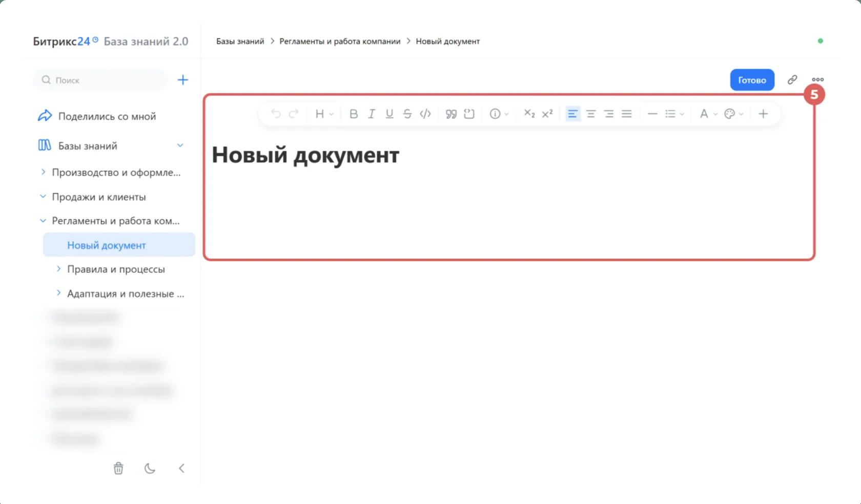Click the Готово button
861x504 pixels.
752,80
